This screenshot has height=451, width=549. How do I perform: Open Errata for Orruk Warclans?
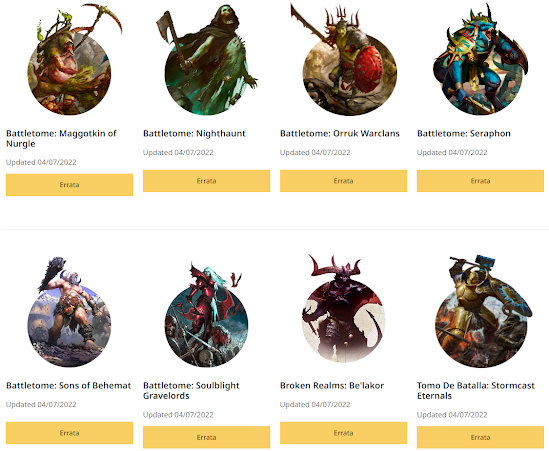(x=343, y=181)
